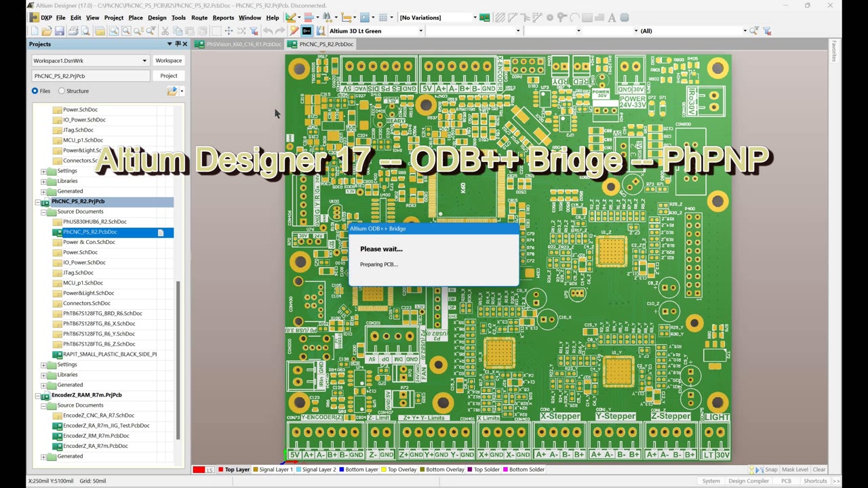The image size is (868, 488).
Task: Click the Print icon in the toolbar
Action: pos(73,31)
